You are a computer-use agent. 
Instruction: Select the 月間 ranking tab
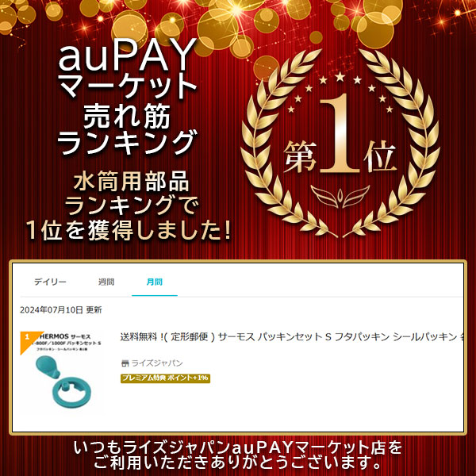(155, 282)
